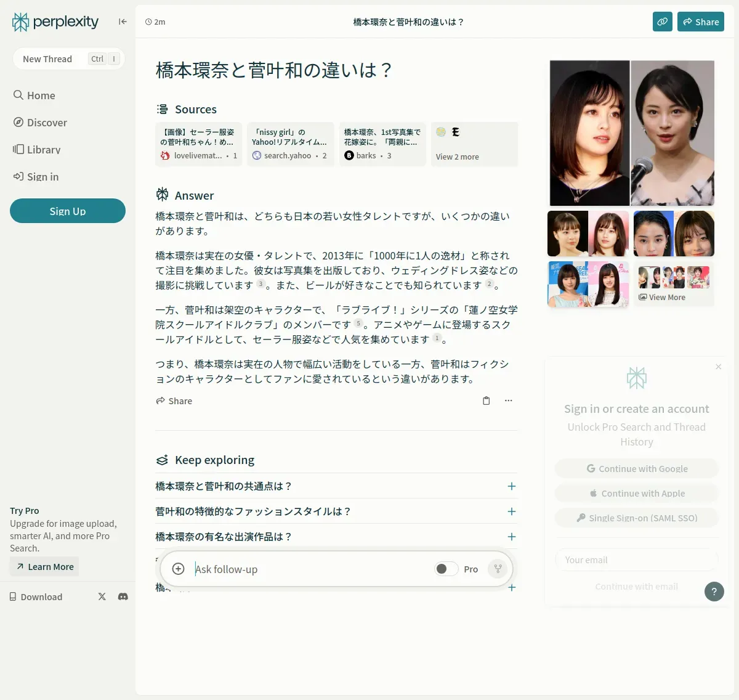Continue with Google

[637, 468]
